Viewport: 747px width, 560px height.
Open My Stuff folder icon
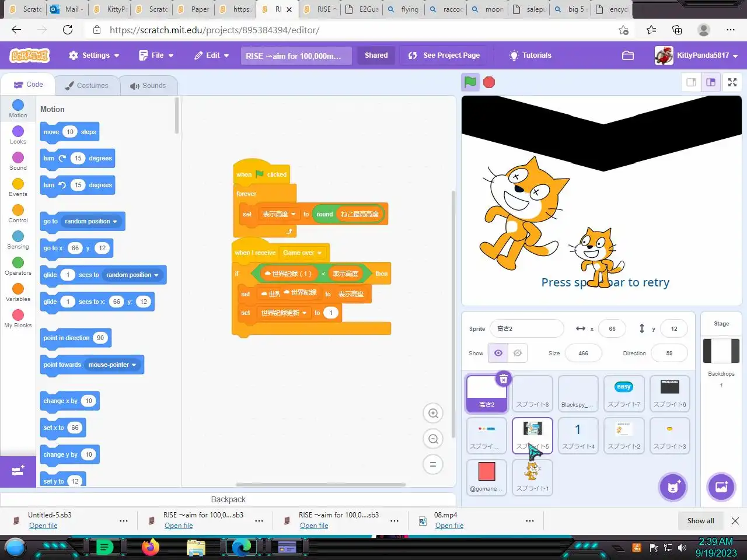[628, 55]
